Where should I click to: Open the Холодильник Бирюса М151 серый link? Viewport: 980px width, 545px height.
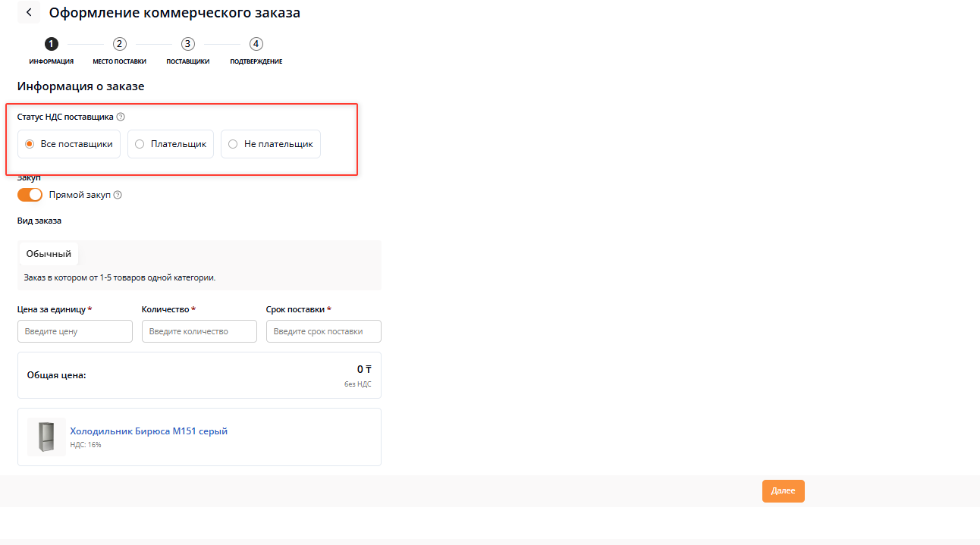[149, 431]
